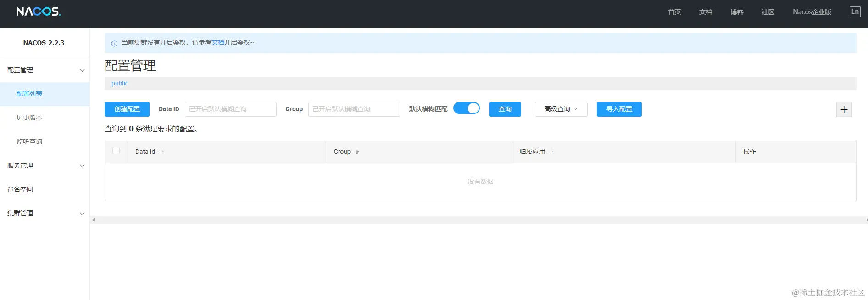Viewport: 868px width, 300px height.
Task: Open 文档 in top navigation
Action: coord(706,12)
